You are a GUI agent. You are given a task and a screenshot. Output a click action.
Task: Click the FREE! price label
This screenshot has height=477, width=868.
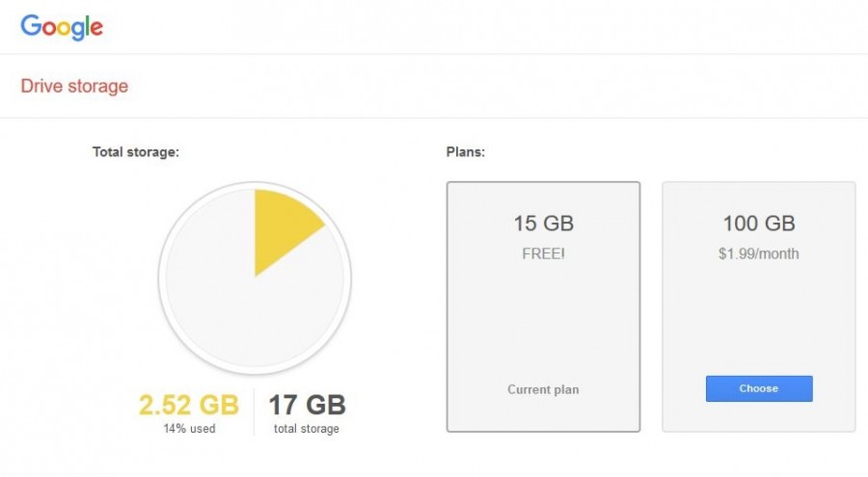point(543,254)
